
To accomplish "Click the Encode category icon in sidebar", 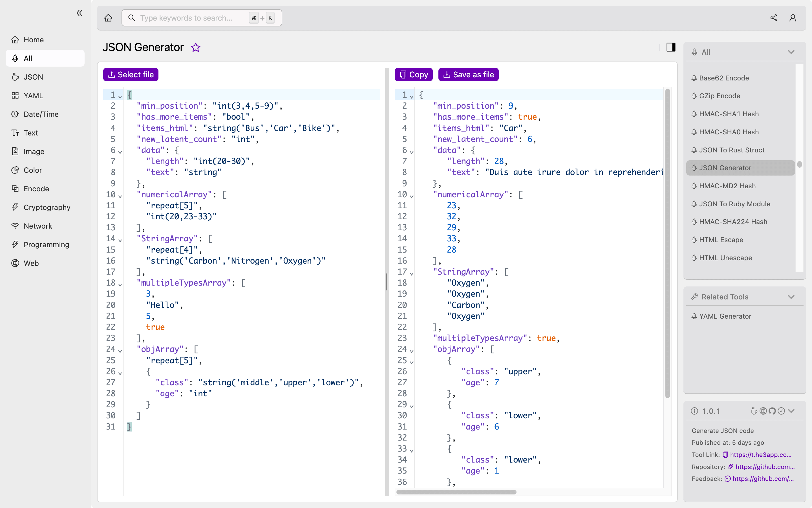I will click(x=15, y=189).
